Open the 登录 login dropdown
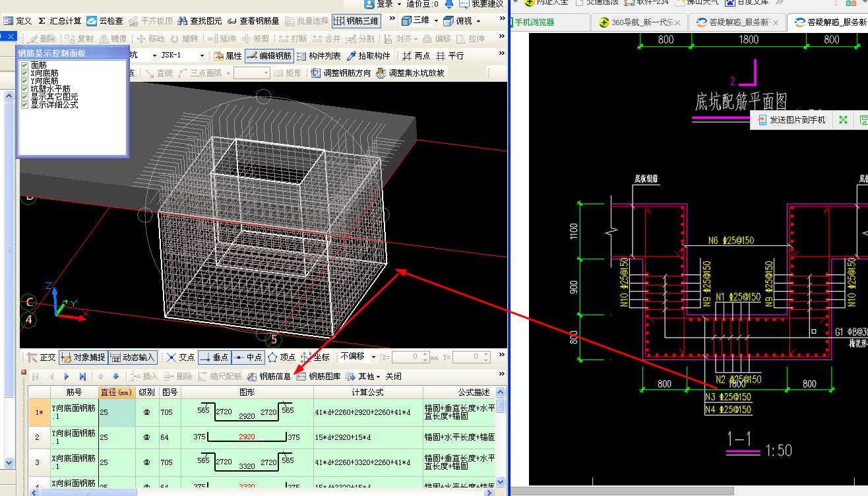The height and width of the screenshot is (496, 868). (x=400, y=4)
